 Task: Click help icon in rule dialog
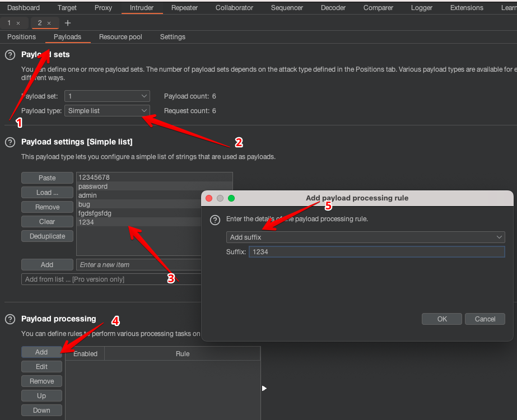click(x=215, y=220)
